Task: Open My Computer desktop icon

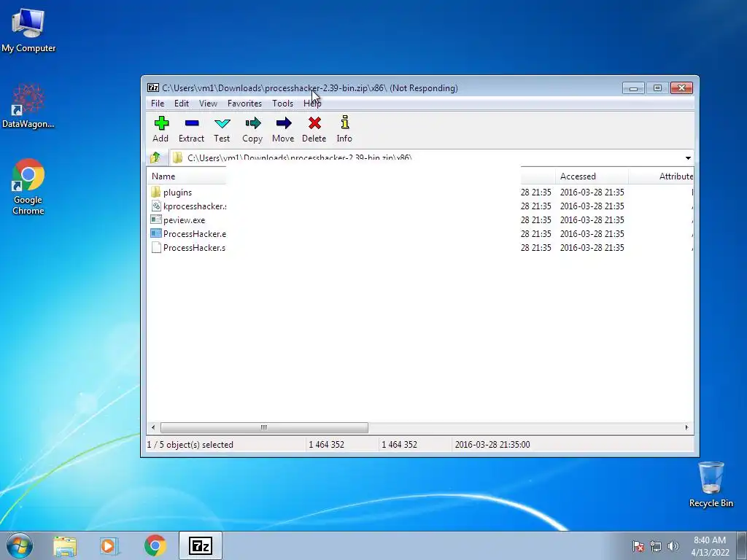Action: click(28, 31)
